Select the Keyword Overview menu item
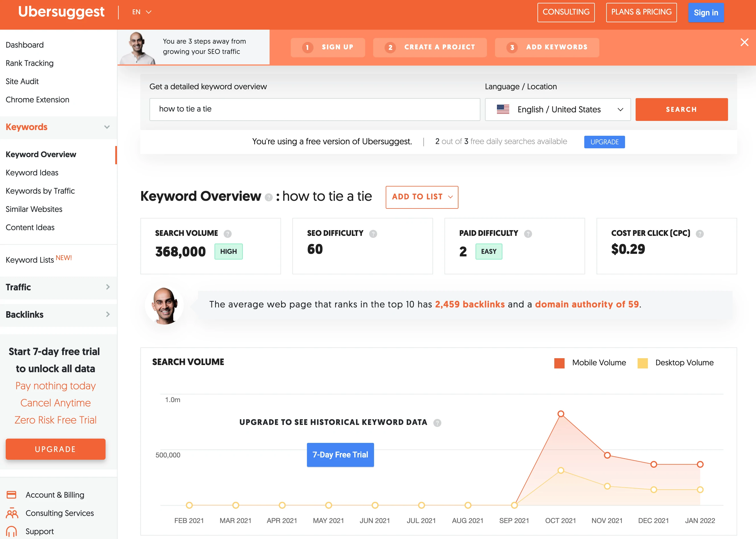The height and width of the screenshot is (539, 756). pyautogui.click(x=41, y=154)
